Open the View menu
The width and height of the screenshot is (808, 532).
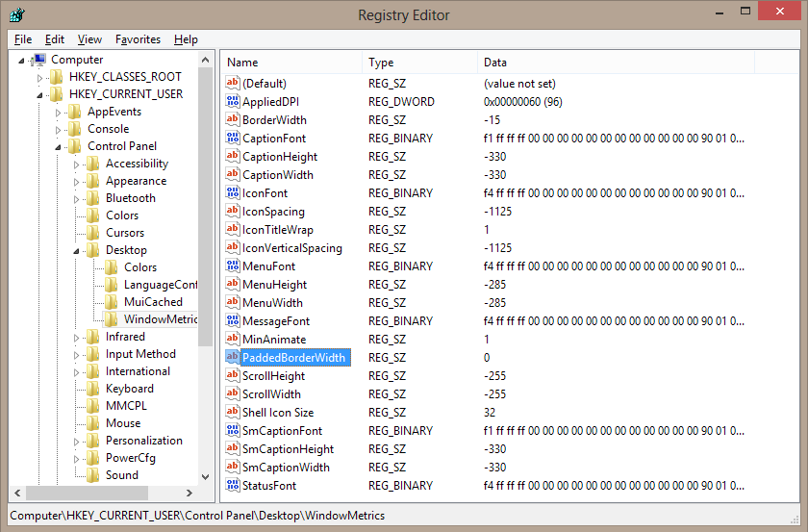coord(89,39)
